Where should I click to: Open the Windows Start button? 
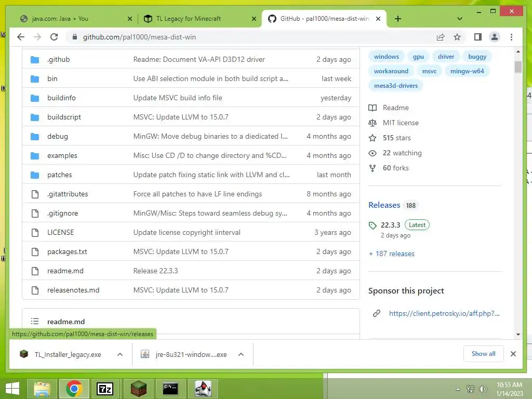tap(13, 389)
